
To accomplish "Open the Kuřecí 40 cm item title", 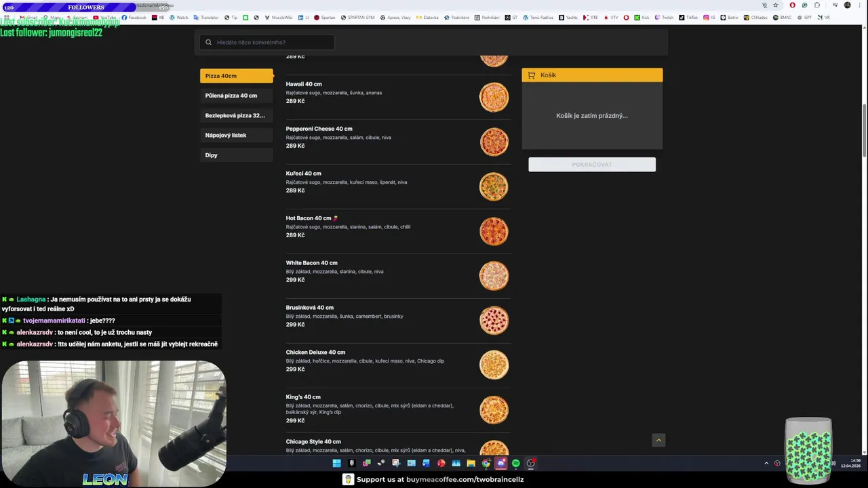I will (x=303, y=174).
